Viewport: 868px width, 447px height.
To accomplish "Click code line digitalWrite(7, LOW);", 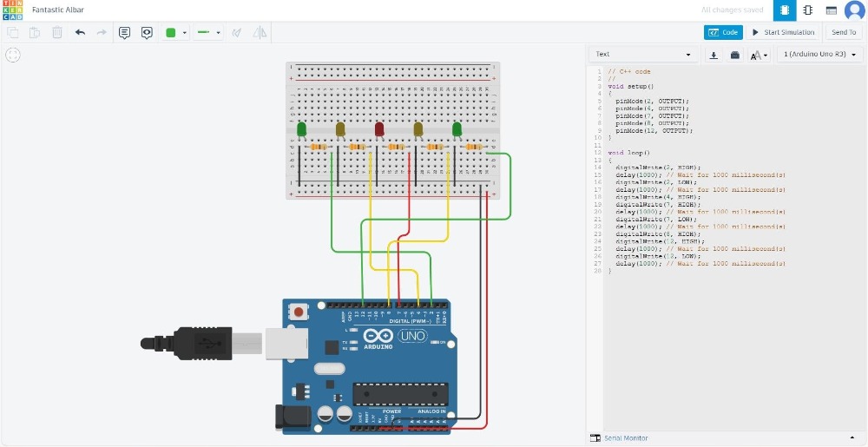I will pyautogui.click(x=656, y=219).
